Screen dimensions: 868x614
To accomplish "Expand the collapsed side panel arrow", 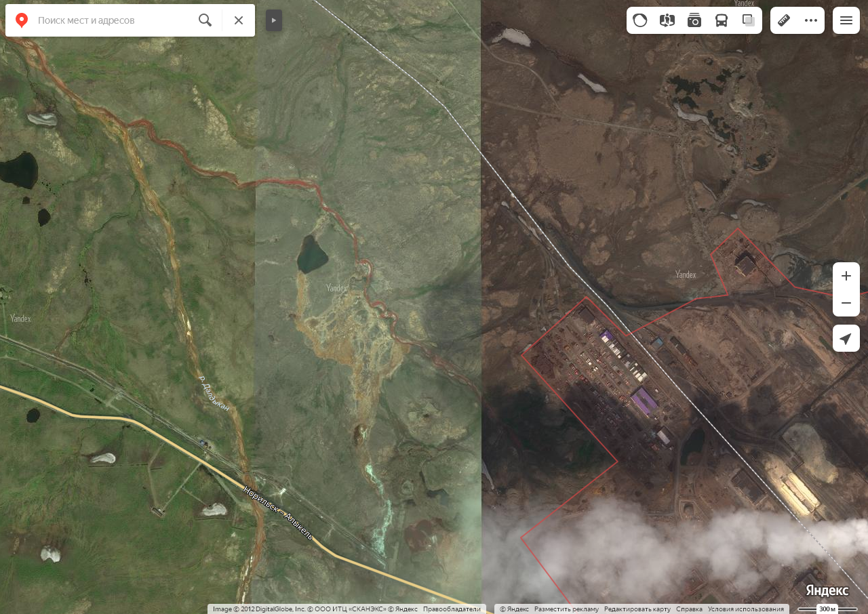I will pyautogui.click(x=274, y=20).
